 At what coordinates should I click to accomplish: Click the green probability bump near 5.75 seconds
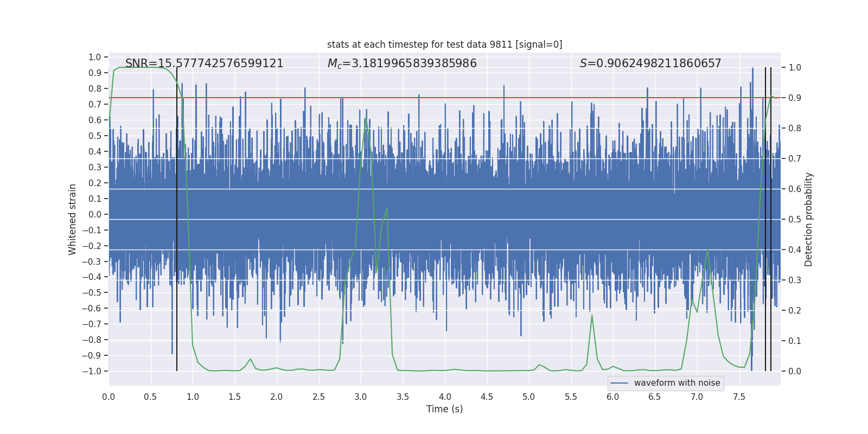[592, 316]
